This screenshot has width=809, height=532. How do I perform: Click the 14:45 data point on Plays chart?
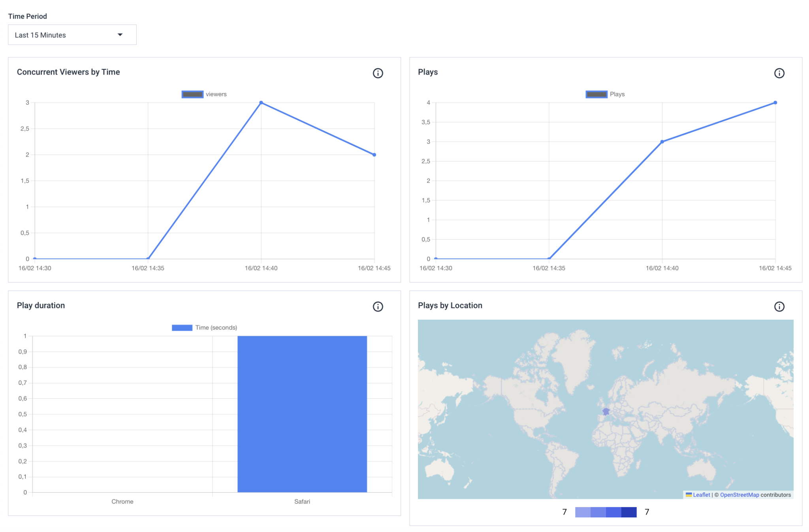click(x=775, y=103)
